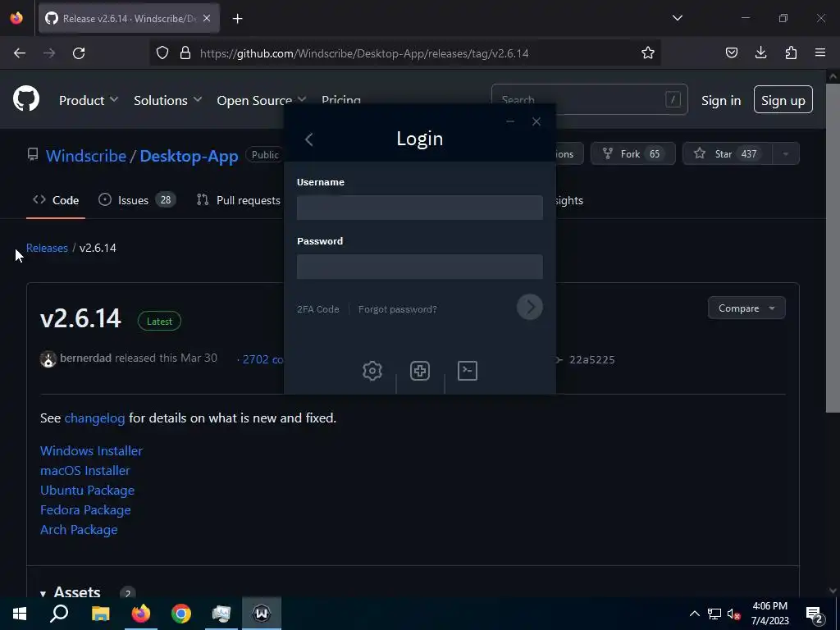
Task: Click the page vertical scrollbar
Action: [833, 248]
